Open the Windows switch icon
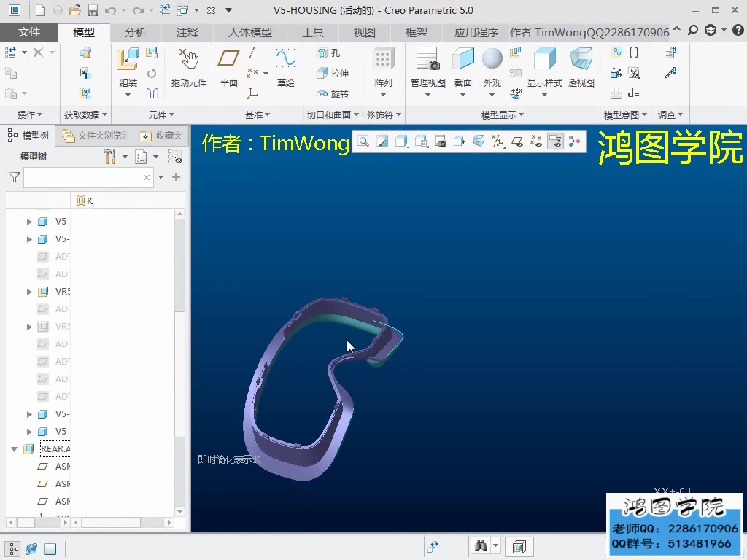Viewport: 747px width, 560px height. [x=182, y=10]
